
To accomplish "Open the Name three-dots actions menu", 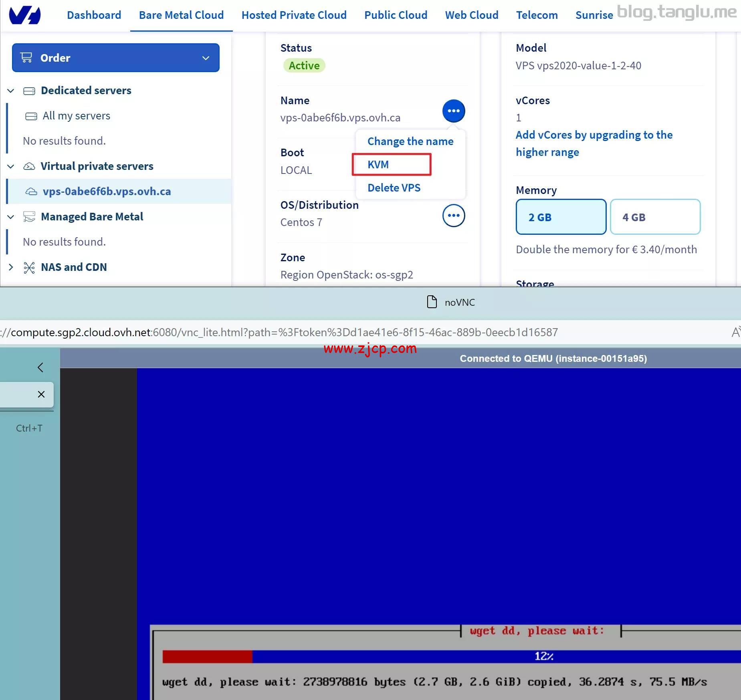I will click(x=453, y=111).
